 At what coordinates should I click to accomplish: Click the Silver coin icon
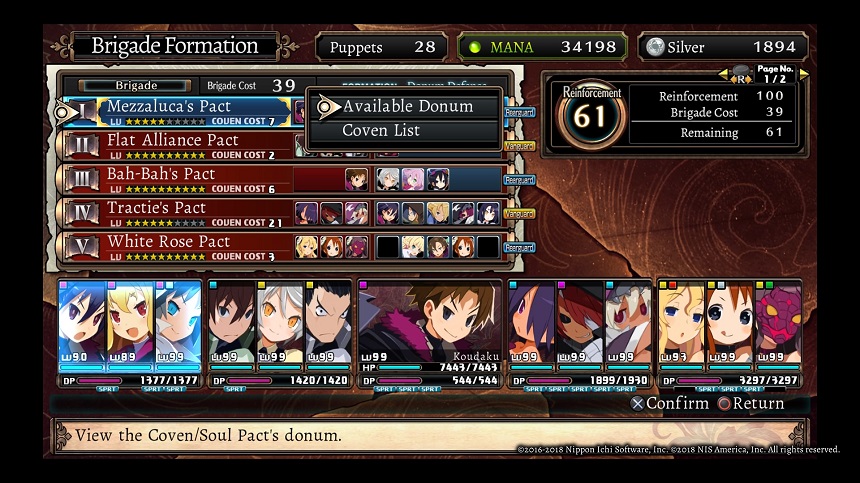[x=655, y=47]
